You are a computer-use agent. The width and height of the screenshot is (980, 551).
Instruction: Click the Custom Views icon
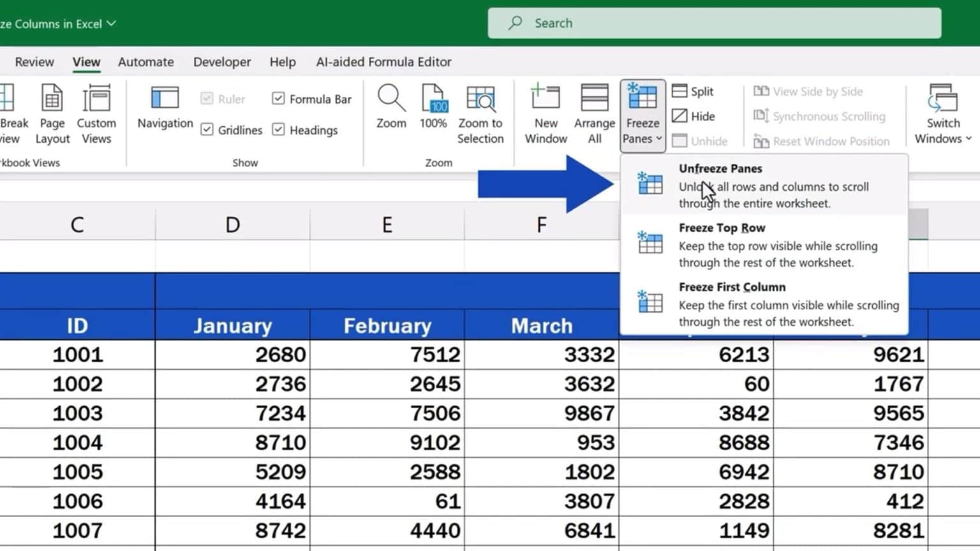pyautogui.click(x=96, y=115)
